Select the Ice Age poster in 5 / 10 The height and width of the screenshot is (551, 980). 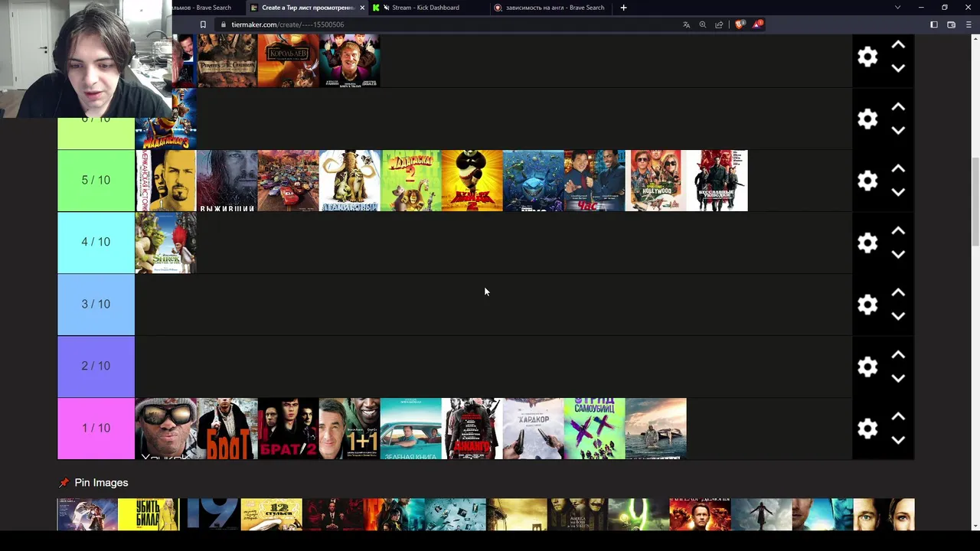[350, 181]
